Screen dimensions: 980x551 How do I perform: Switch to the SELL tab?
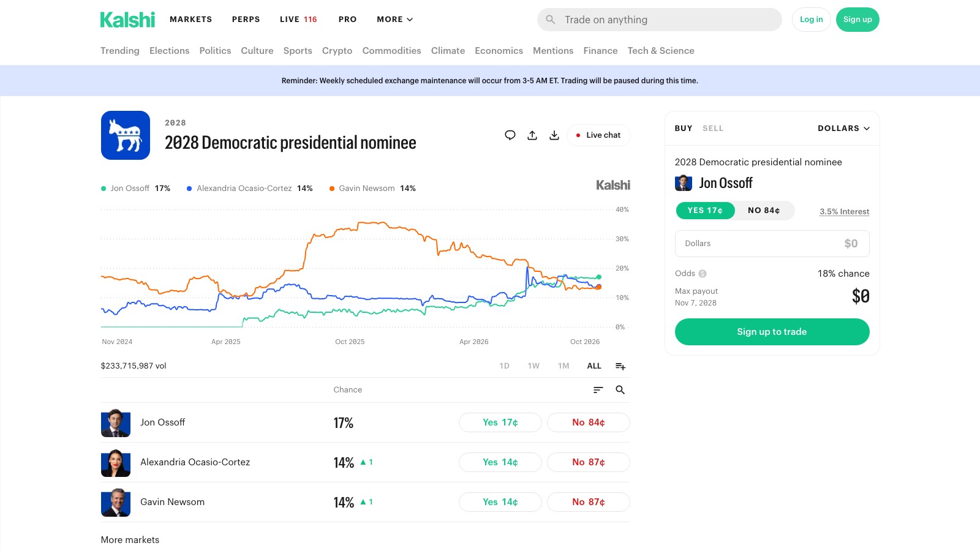pyautogui.click(x=713, y=129)
